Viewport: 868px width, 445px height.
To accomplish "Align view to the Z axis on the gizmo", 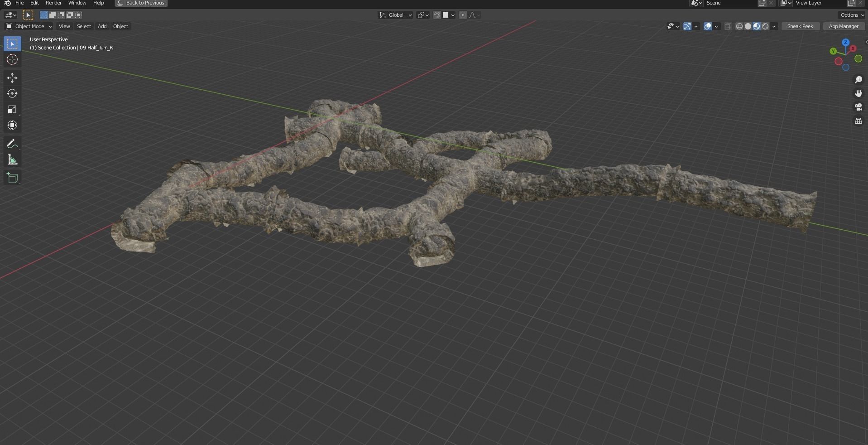I will (845, 42).
